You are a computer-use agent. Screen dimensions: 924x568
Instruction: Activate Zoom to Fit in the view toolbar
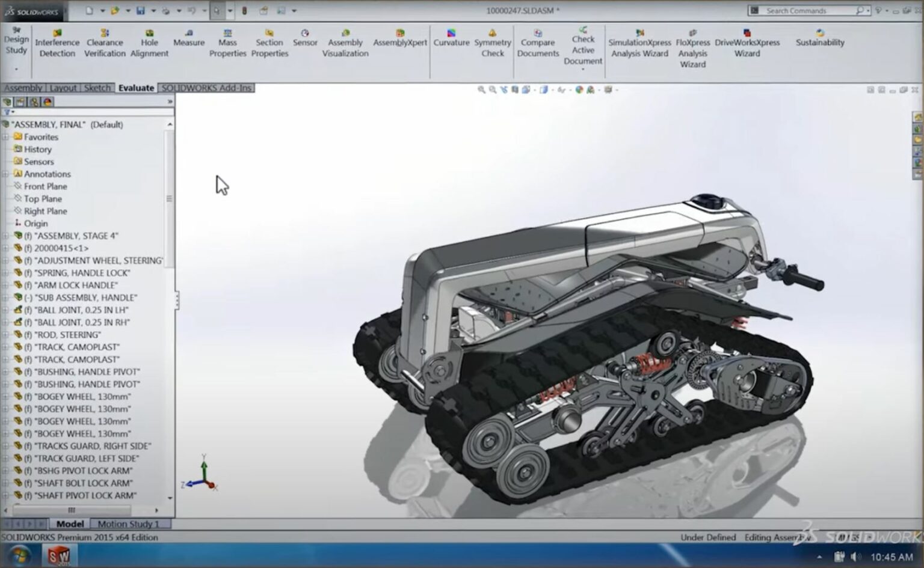point(481,90)
